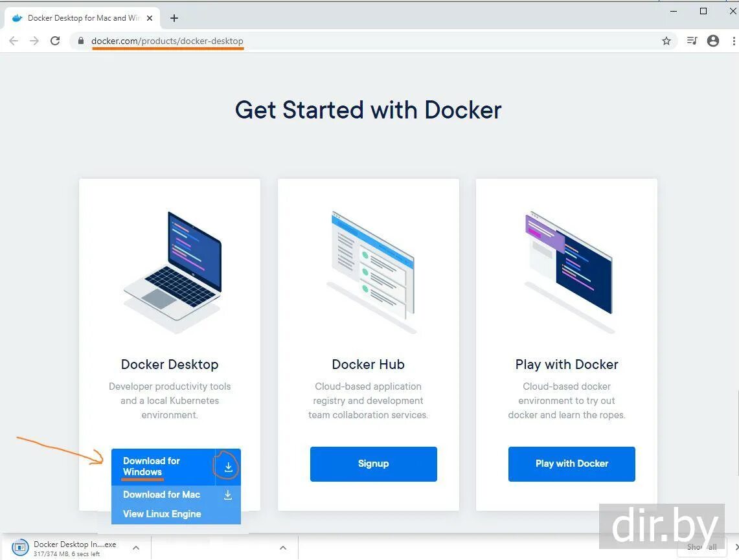Screen dimensions: 739x560
Task: Reload the page with refresh icon
Action: [55, 41]
